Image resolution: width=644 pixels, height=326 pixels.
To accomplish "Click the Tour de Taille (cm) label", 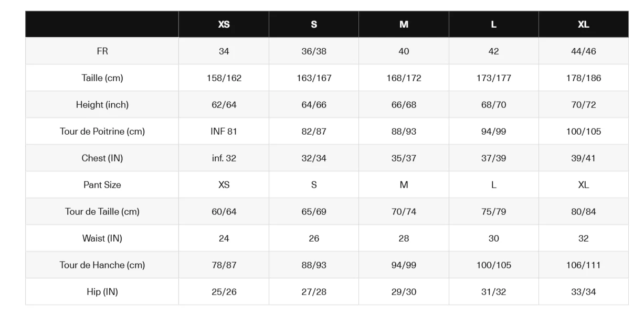I will [x=102, y=212].
